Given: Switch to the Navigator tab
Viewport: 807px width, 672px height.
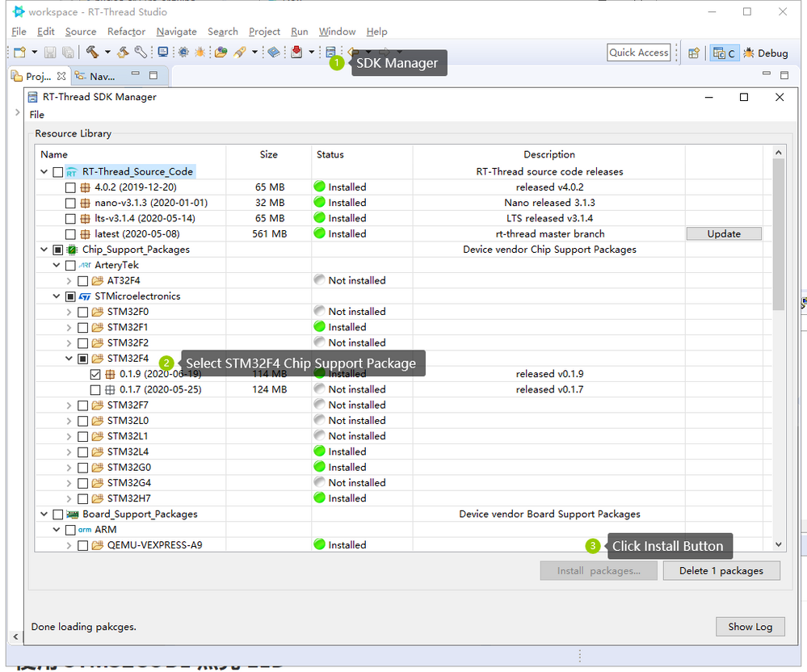Looking at the screenshot, I should coord(96,76).
